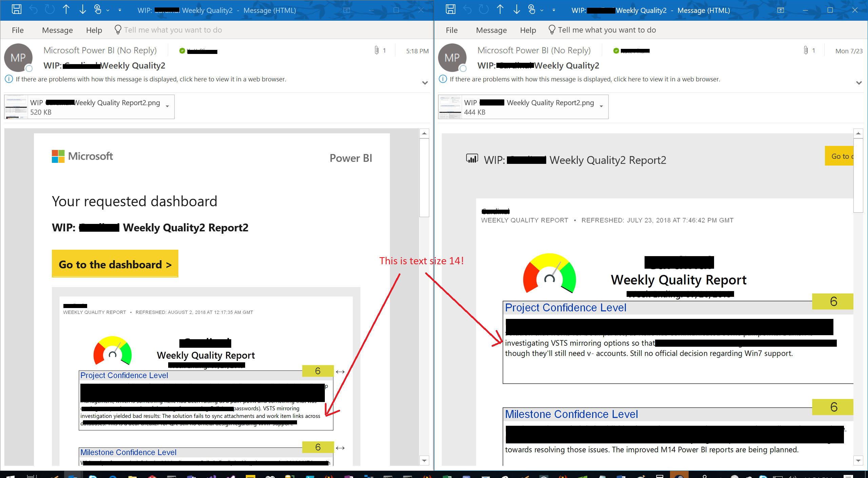The height and width of the screenshot is (478, 868).
Task: Open Message tab in left window
Action: click(57, 30)
